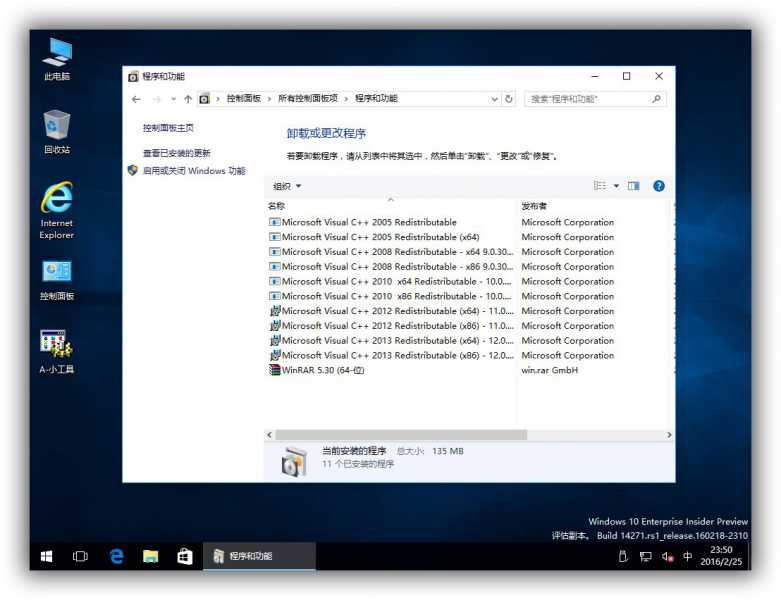This screenshot has height=600, width=781.
Task: Expand the chevron after 所有控制面板项 breadcrumb
Action: point(346,99)
